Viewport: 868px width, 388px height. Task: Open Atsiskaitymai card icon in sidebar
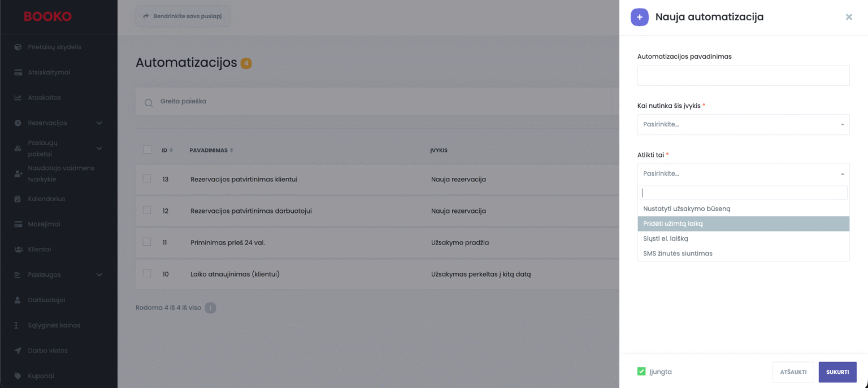(18, 72)
